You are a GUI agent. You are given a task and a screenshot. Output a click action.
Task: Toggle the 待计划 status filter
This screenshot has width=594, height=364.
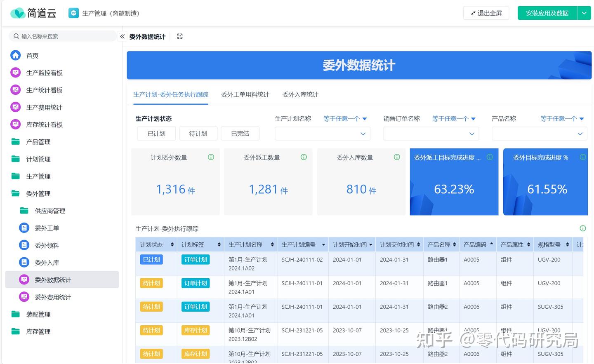point(198,134)
